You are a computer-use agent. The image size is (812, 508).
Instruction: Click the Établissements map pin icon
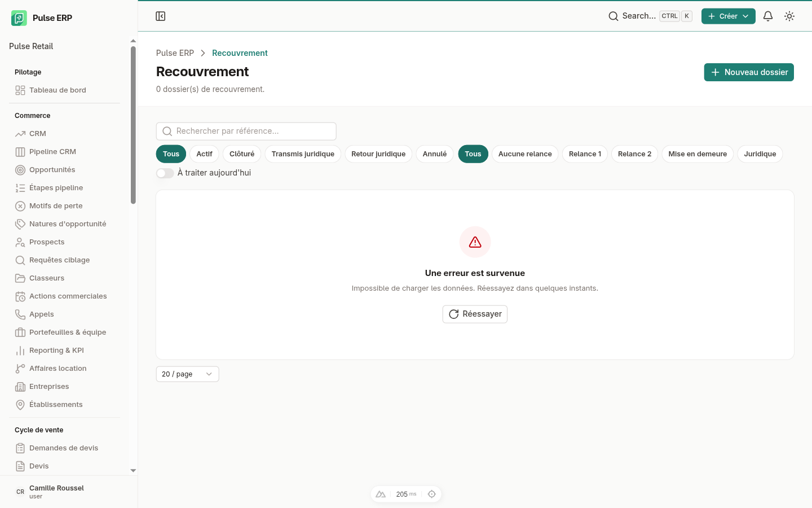coord(20,405)
